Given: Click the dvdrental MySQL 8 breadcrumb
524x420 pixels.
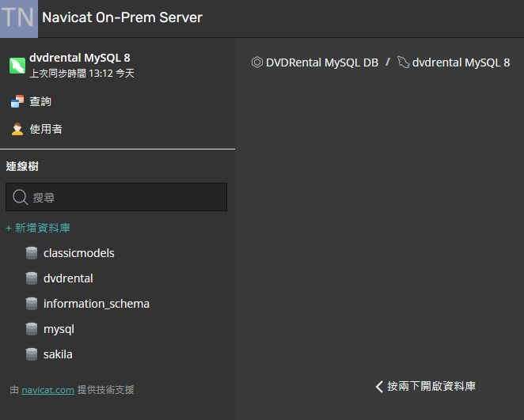Looking at the screenshot, I should click(x=461, y=62).
